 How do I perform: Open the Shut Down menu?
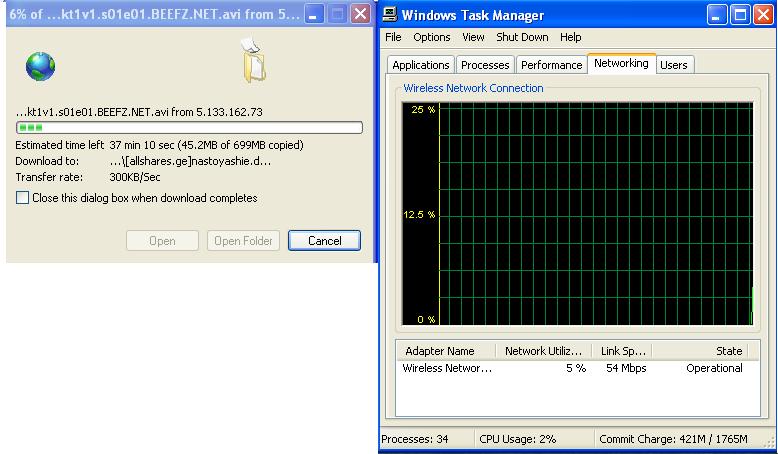point(522,37)
